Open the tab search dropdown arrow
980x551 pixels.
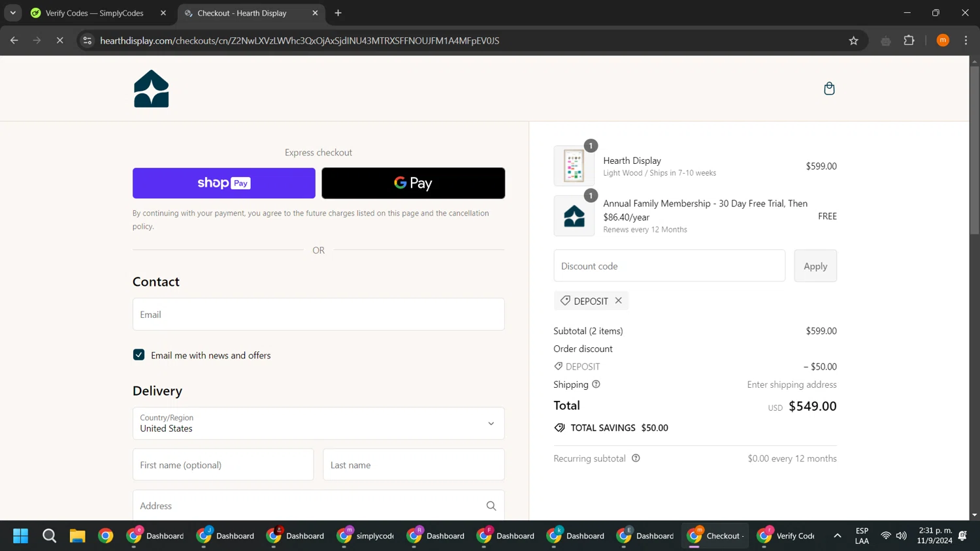point(12,13)
